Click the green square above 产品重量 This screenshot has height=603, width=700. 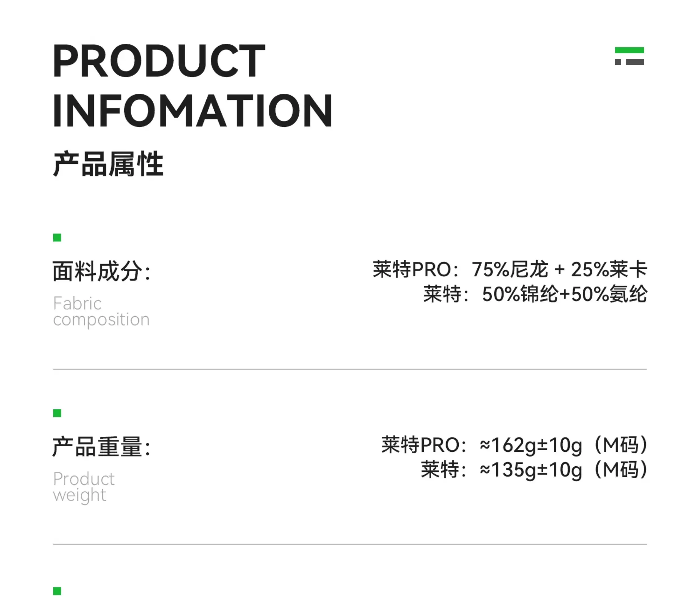coord(57,413)
